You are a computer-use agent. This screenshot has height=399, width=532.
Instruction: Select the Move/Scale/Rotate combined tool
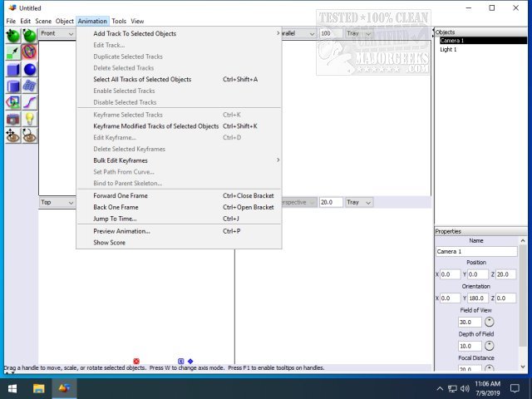(30, 52)
